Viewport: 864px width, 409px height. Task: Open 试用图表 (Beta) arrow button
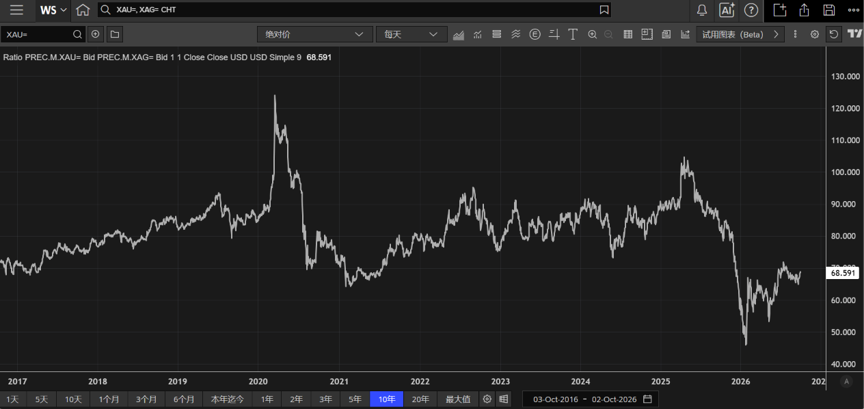pos(741,34)
